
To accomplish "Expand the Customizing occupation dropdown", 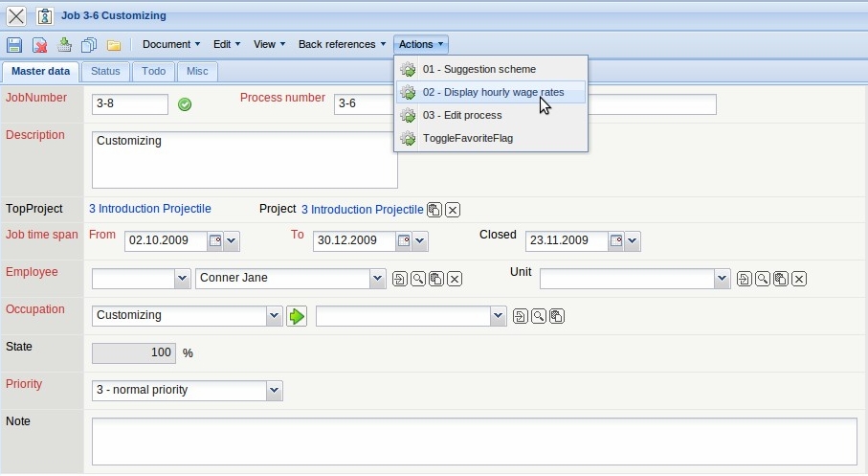I will coord(275,316).
